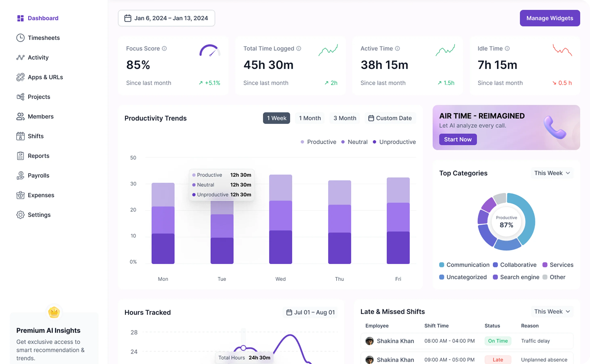Click the Settings gear icon
The image size is (590, 364).
[20, 215]
